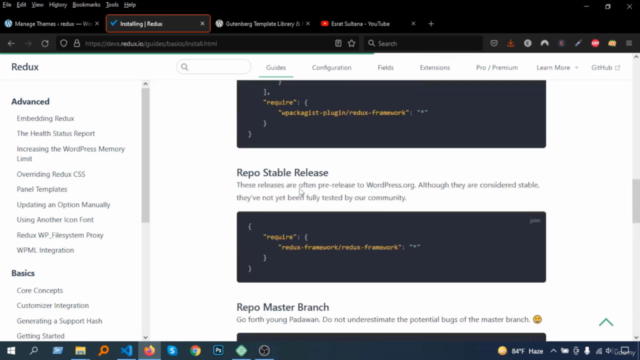The height and width of the screenshot is (360, 640).
Task: Open the Pocket save icon
Action: 494,43
